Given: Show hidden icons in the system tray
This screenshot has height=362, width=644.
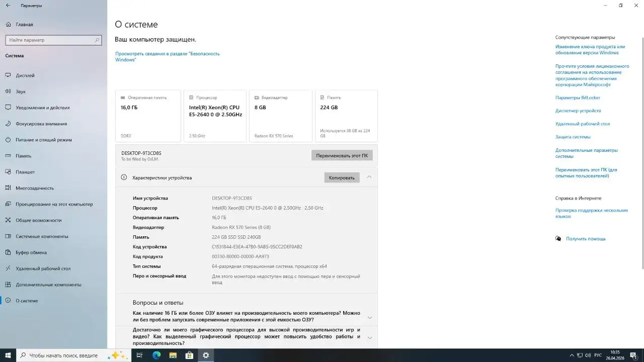Looking at the screenshot, I should click(572, 355).
